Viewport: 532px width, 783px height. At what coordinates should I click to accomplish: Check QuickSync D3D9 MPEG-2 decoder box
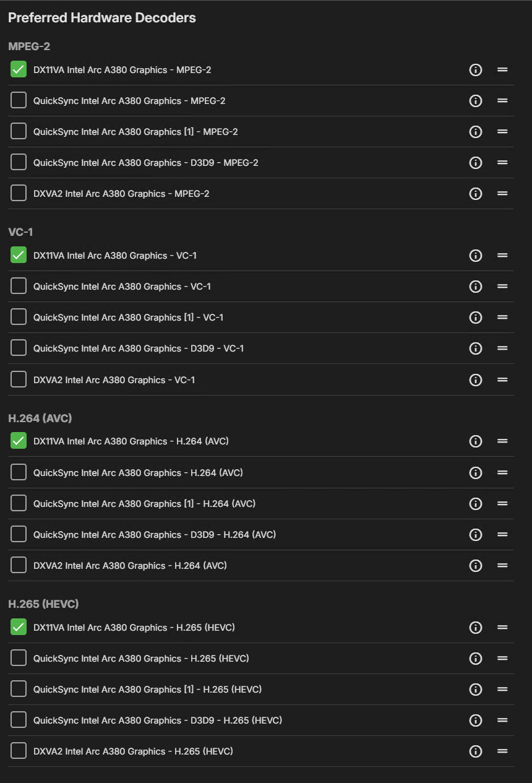point(19,162)
